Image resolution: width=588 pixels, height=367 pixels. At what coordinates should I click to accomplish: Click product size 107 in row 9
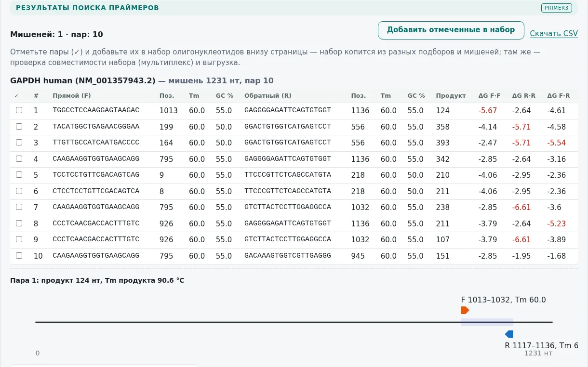coord(443,240)
